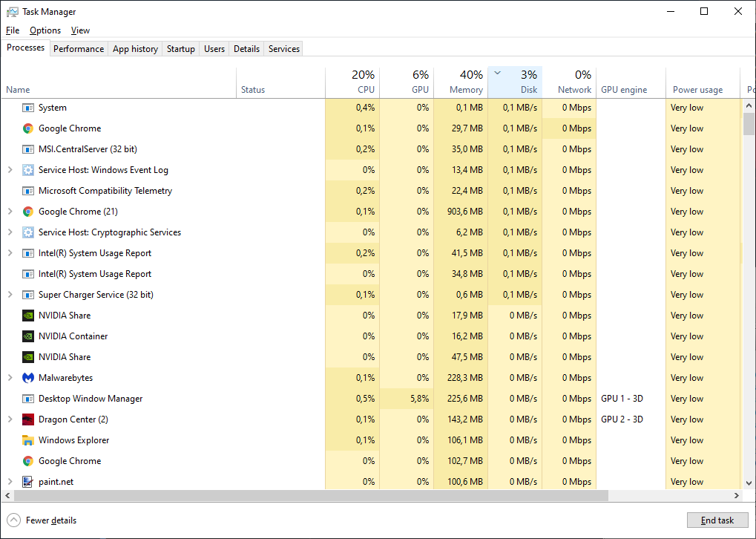Select the Dragon Center (2) icon
Screen dimensions: 756x539
click(x=28, y=419)
